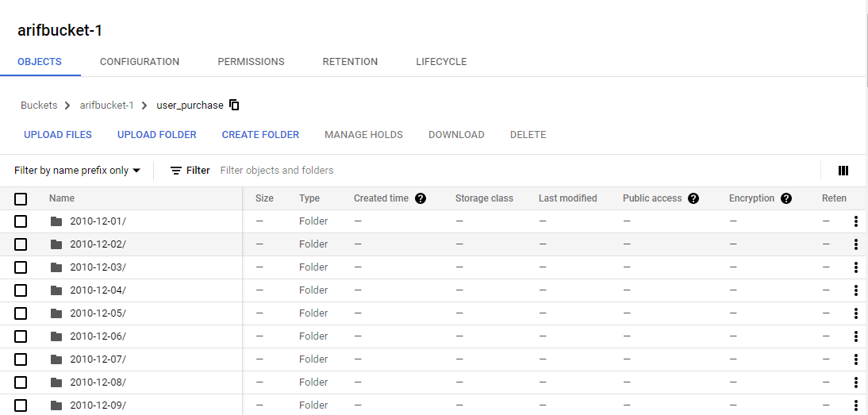868x415 pixels.
Task: Click the DELETE button
Action: pos(528,134)
